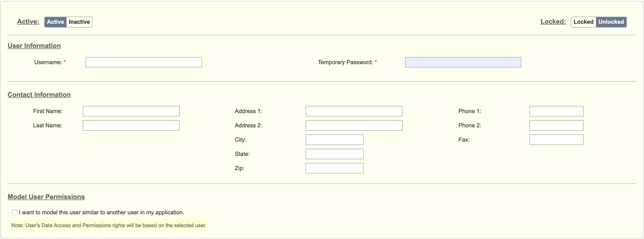Click the Address 2 input field
The width and height of the screenshot is (644, 239).
[x=354, y=125]
